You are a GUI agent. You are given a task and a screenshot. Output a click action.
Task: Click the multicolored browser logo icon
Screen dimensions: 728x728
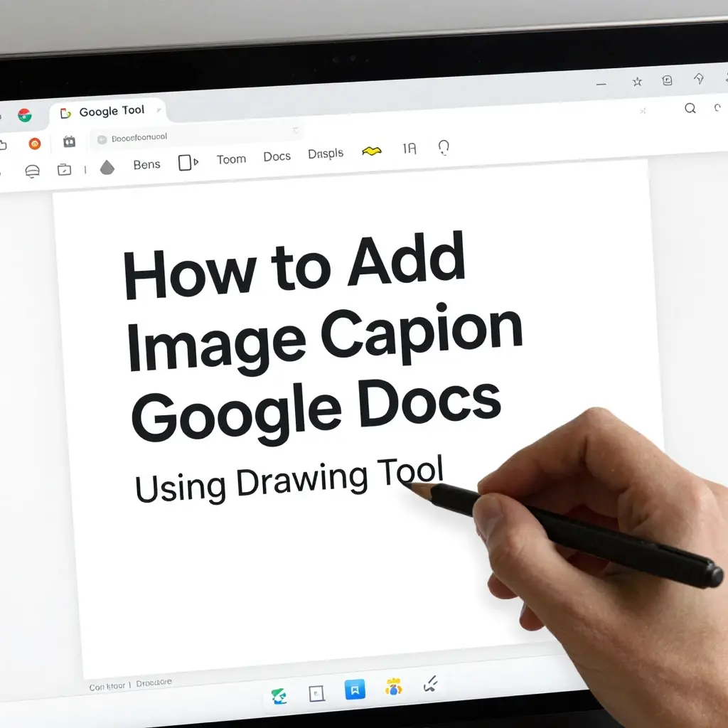25,115
